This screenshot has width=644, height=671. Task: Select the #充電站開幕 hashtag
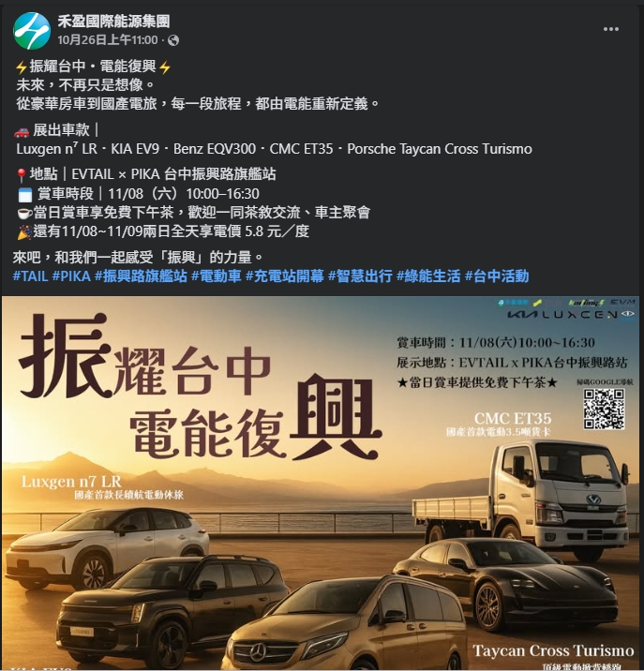click(285, 276)
